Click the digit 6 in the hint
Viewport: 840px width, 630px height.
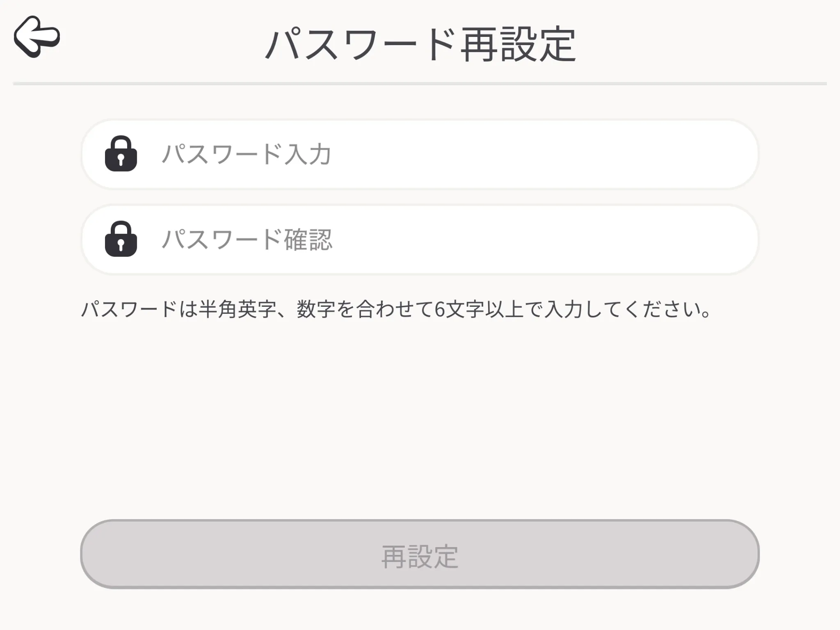tap(440, 309)
